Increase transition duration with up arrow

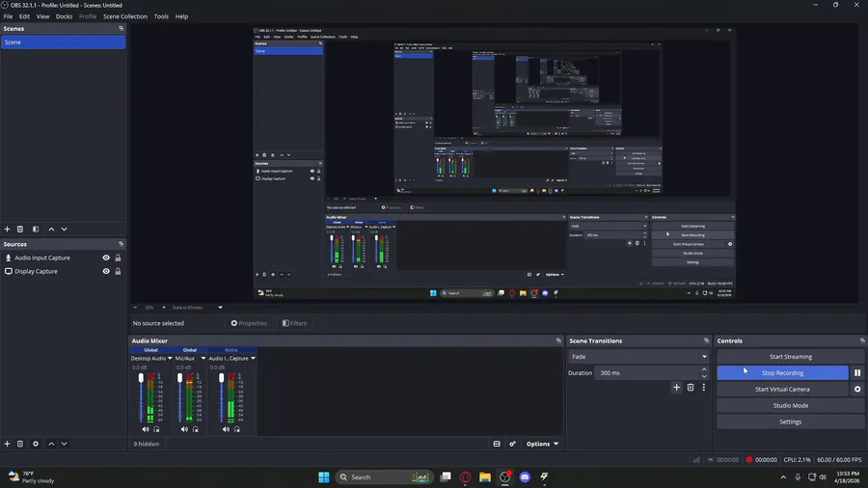[x=704, y=369]
